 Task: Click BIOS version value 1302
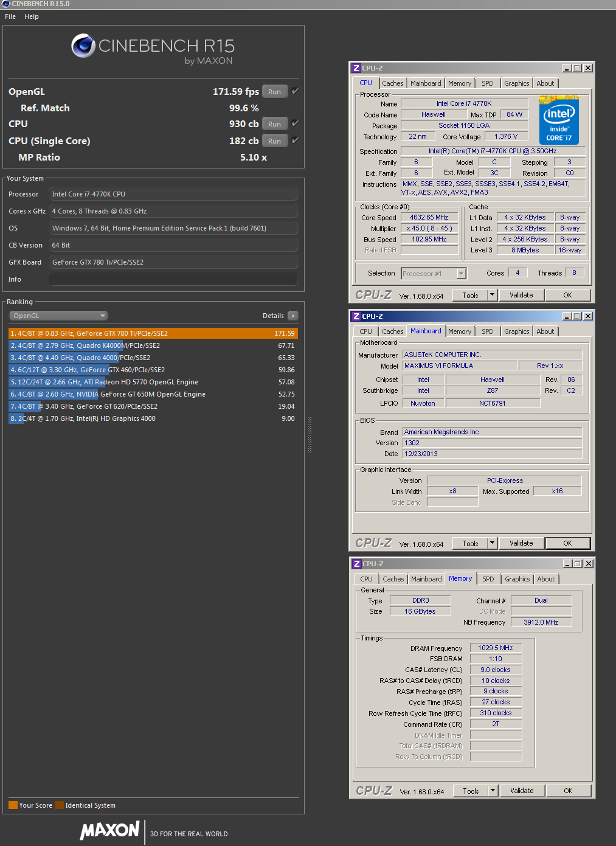(492, 443)
